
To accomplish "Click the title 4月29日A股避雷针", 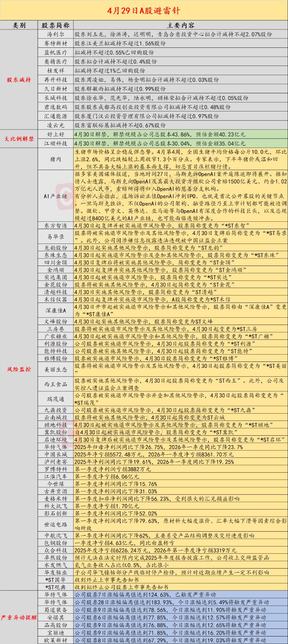I will pos(144,11).
